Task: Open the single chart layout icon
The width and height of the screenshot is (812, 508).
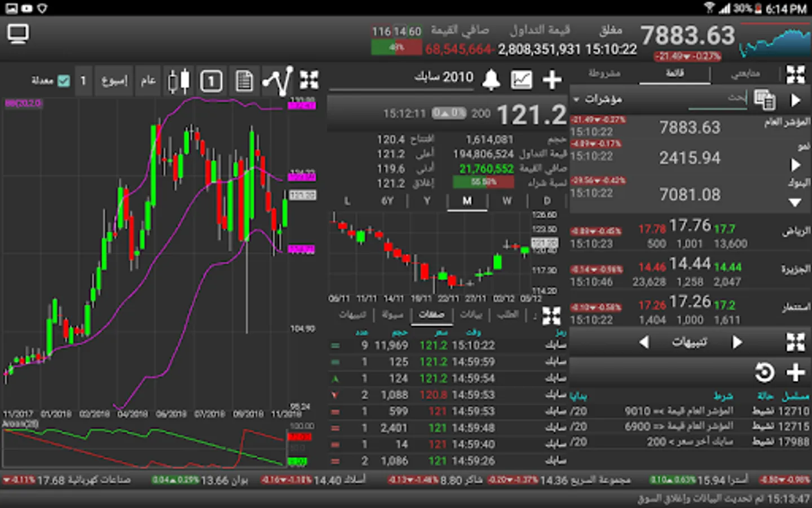Action: [211, 81]
